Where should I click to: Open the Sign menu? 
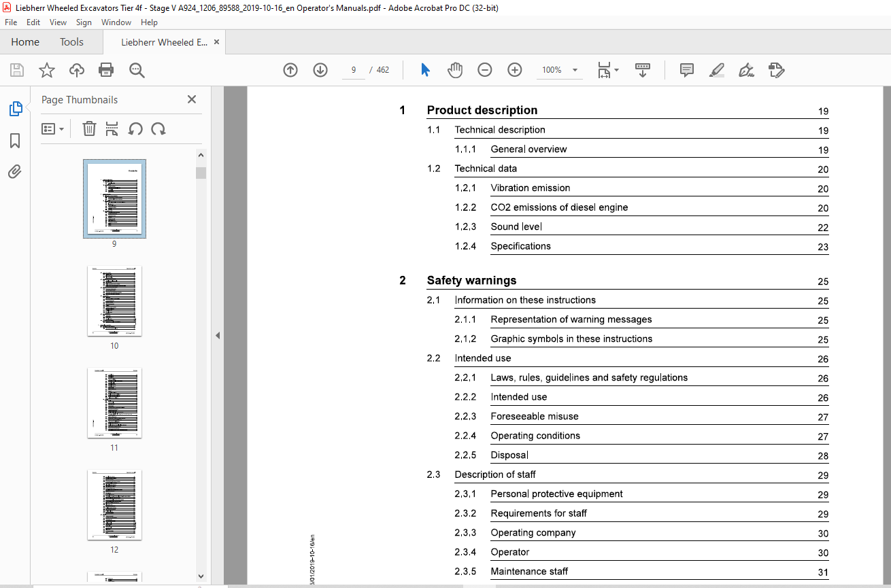pos(84,22)
